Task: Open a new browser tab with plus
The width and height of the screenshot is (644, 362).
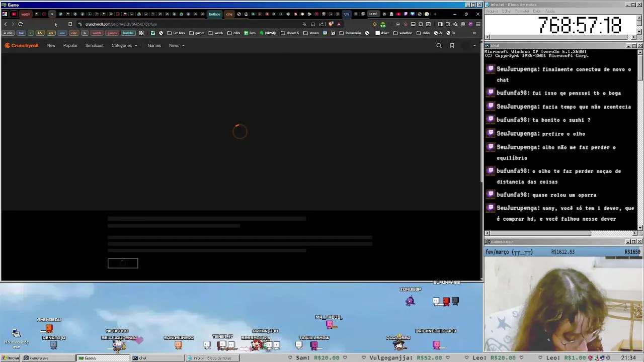Action: click(x=435, y=14)
